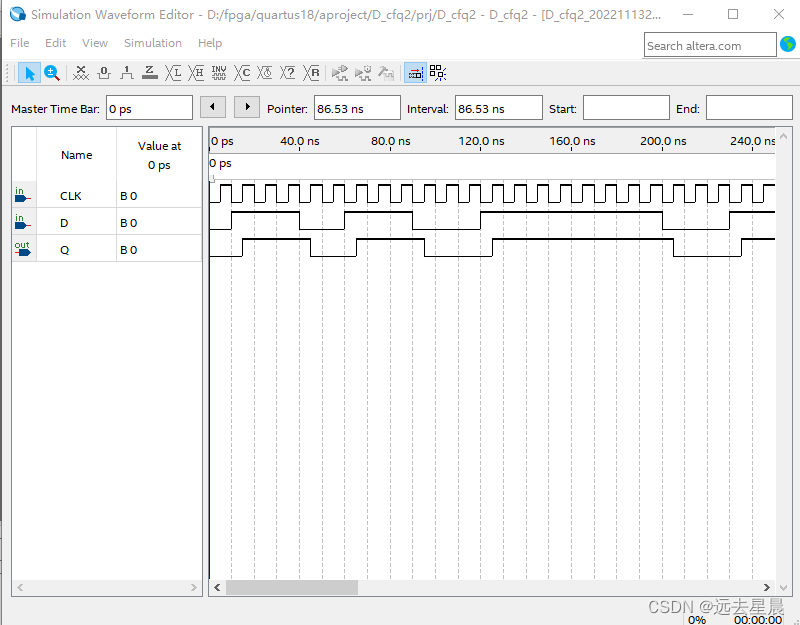
Task: Click signal list scrollbar right arrow
Action: coord(194,587)
